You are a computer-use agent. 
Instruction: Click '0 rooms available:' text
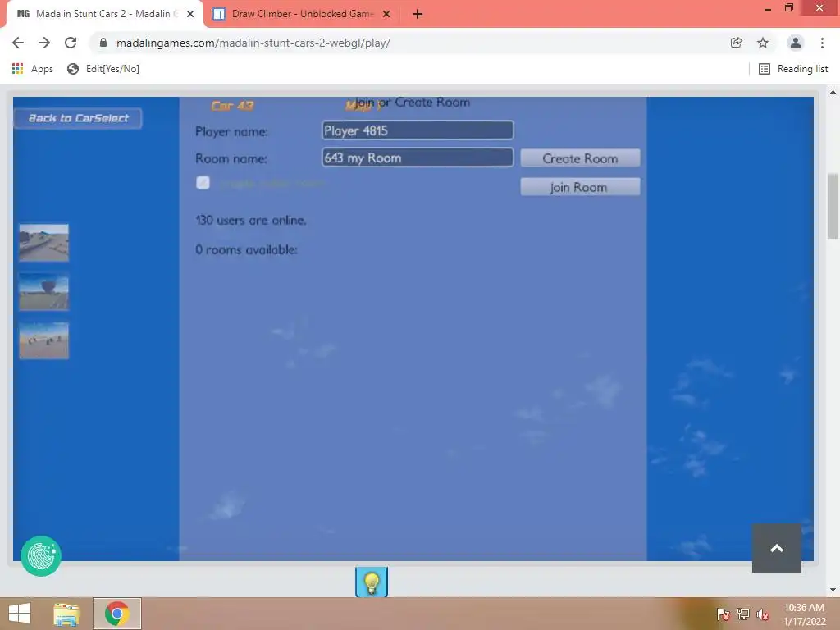tap(246, 249)
